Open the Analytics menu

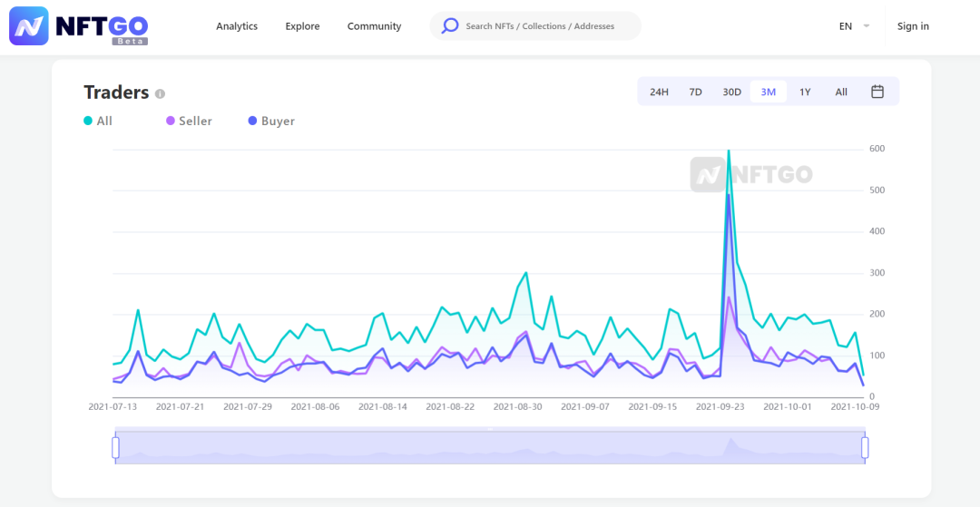(237, 26)
